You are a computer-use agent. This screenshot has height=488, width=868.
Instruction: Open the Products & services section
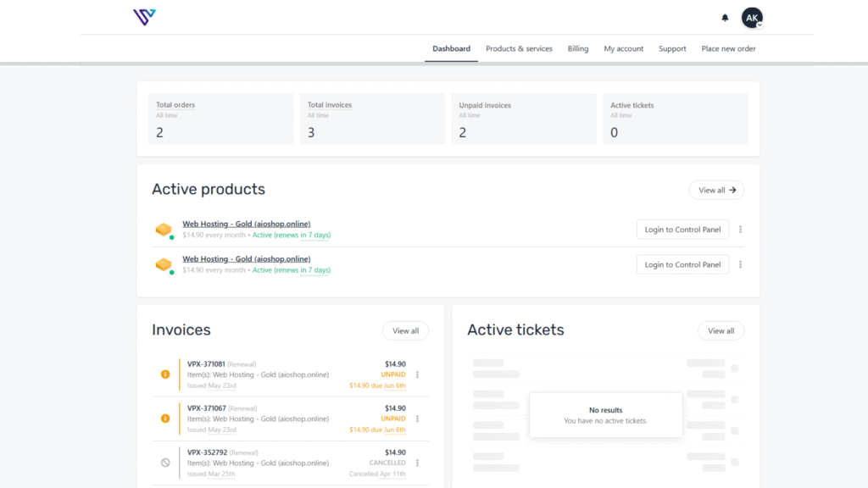pyautogui.click(x=518, y=49)
